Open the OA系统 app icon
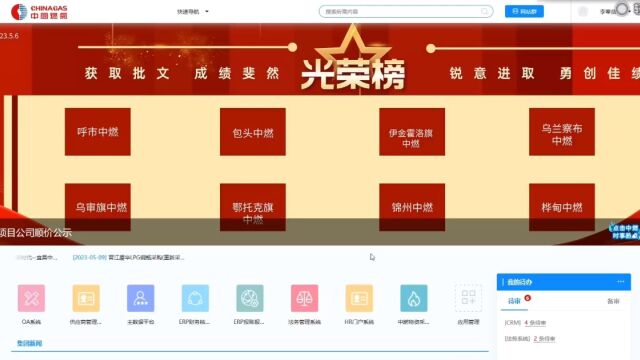640x360 pixels. pyautogui.click(x=31, y=298)
